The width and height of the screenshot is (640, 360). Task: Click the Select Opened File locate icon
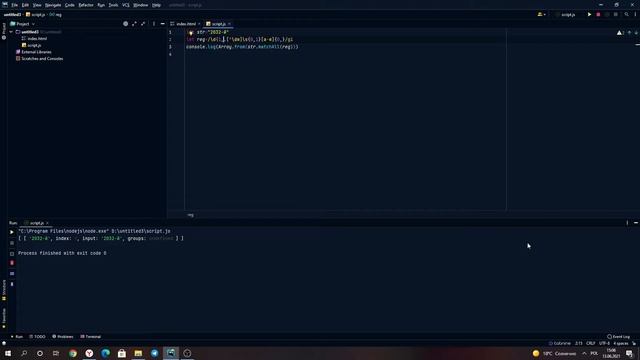tap(126, 24)
